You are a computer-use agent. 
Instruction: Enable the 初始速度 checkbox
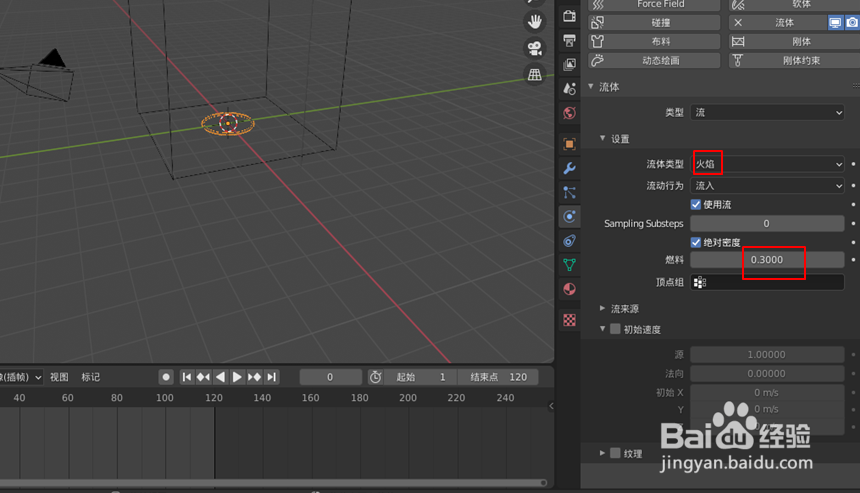pos(615,329)
